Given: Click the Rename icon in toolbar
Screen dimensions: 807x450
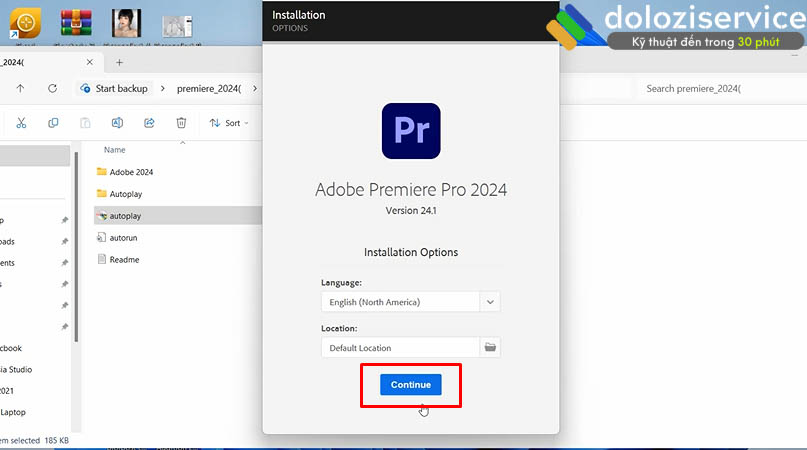Looking at the screenshot, I should [x=117, y=123].
